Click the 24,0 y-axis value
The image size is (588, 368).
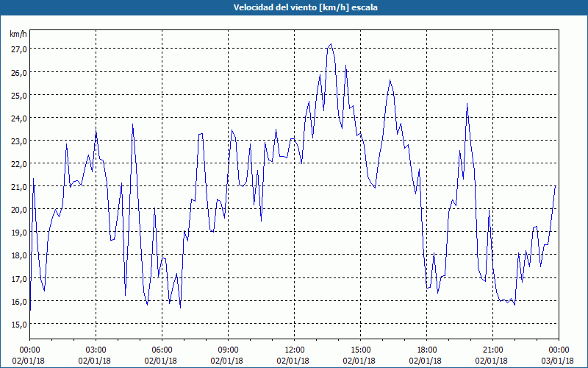18,118
